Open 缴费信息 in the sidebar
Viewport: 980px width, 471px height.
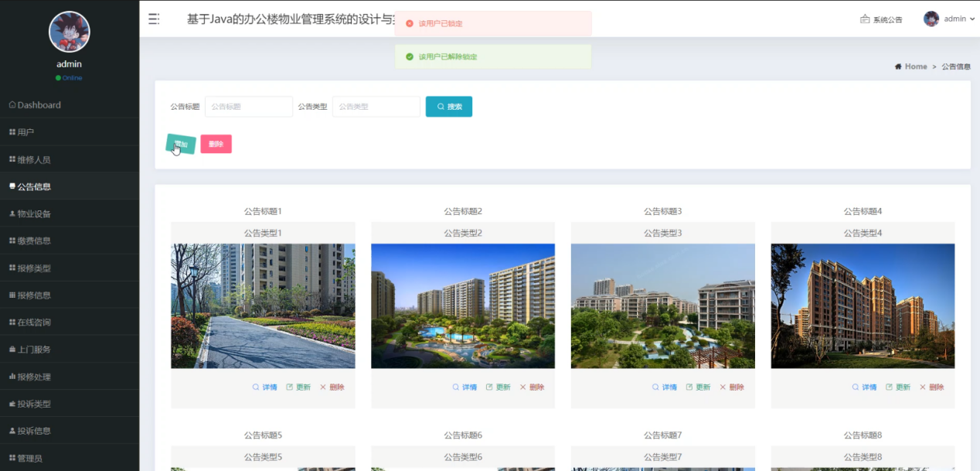pyautogui.click(x=70, y=241)
